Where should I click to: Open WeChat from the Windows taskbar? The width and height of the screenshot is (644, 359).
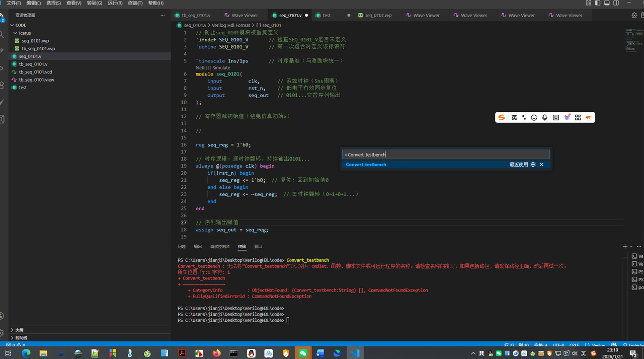(x=303, y=353)
